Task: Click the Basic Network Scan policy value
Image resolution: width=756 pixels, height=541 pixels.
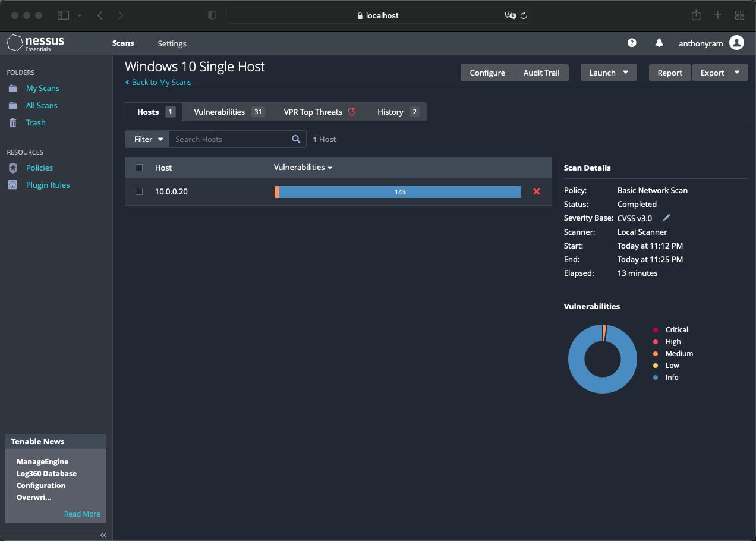Action: 653,190
